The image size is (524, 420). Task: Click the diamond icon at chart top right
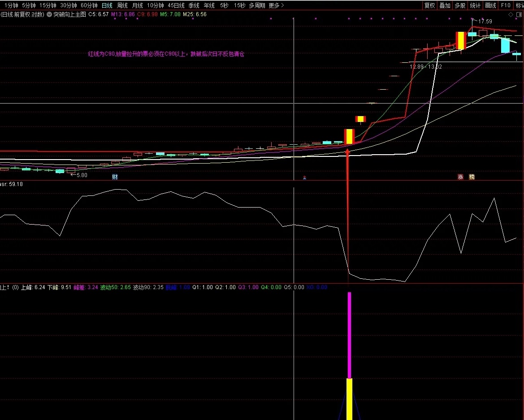[x=511, y=14]
